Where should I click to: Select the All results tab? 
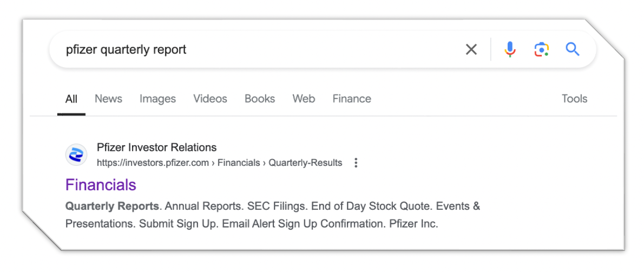pos(71,99)
